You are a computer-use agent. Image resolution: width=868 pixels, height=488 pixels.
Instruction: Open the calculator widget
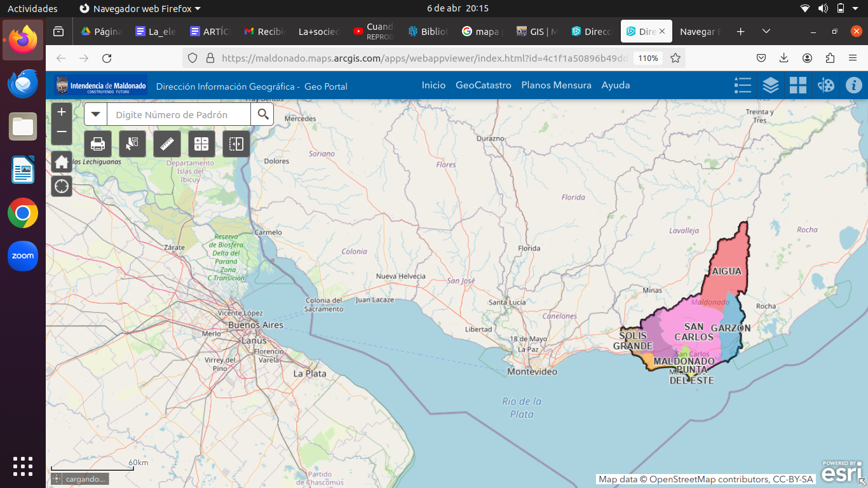(x=201, y=144)
